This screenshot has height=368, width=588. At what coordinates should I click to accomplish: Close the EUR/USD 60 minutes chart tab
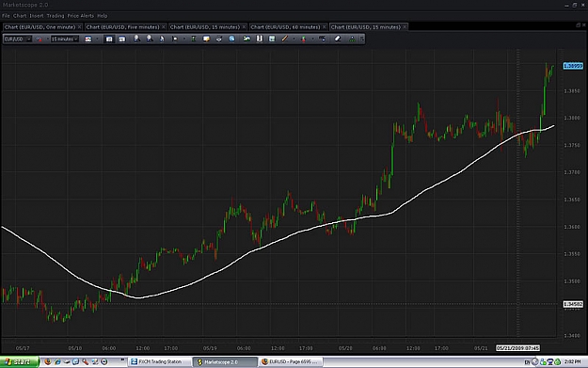[325, 27]
